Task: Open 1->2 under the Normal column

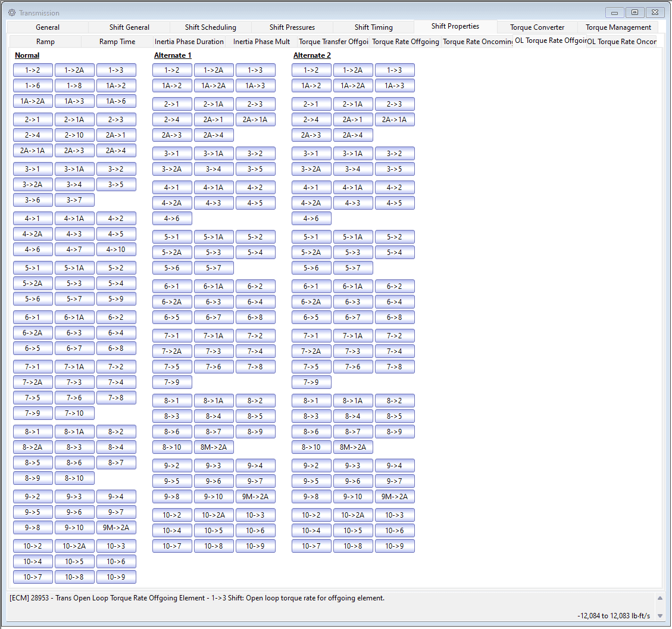Action: (33, 70)
